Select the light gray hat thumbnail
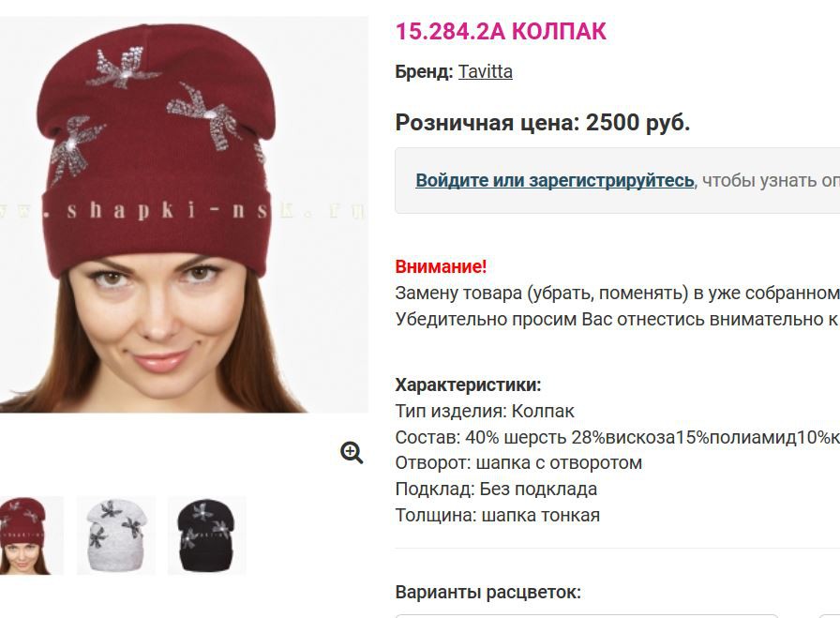Viewport: 840px width, 618px height. coord(115,535)
